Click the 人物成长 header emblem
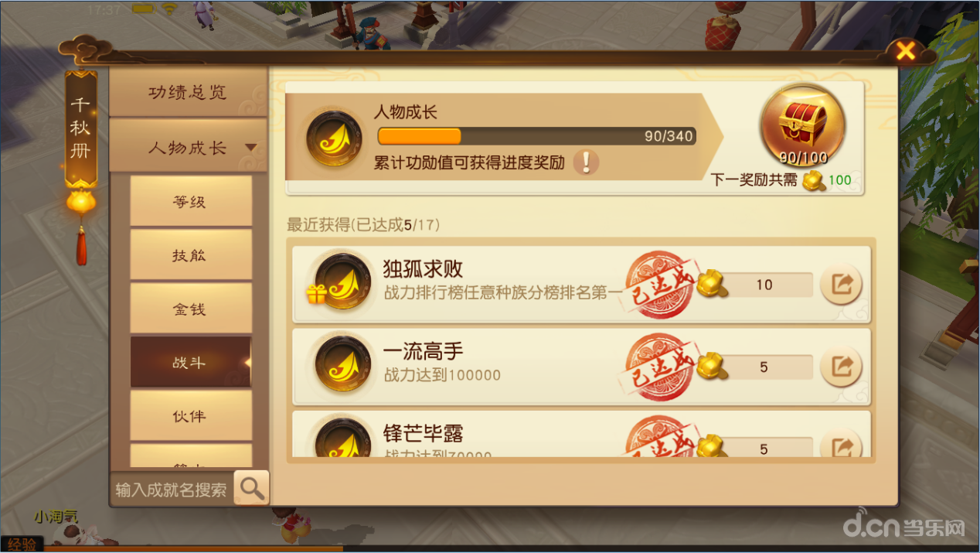Viewport: 980px width, 553px height. pos(334,138)
